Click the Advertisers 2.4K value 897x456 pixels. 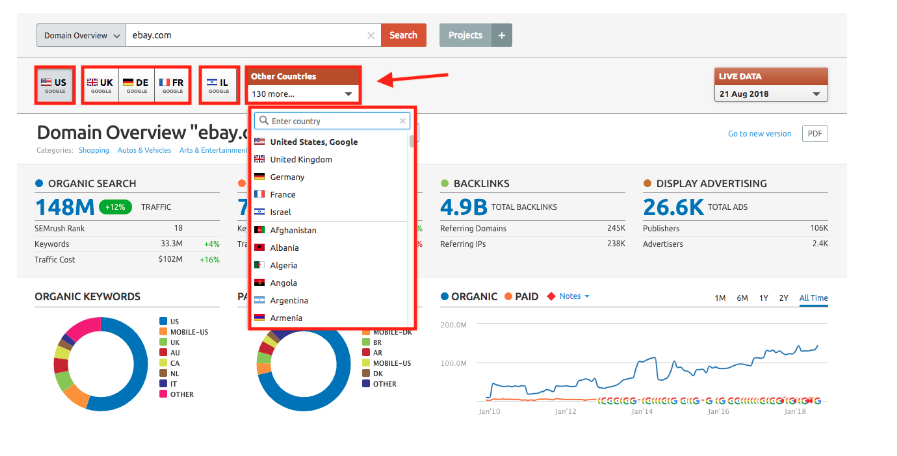click(x=820, y=244)
